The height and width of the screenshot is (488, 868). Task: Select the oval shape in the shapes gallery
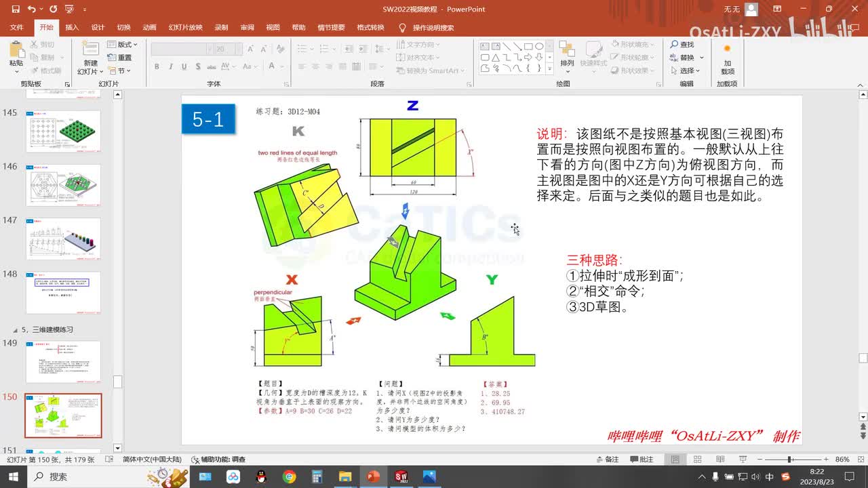[539, 47]
